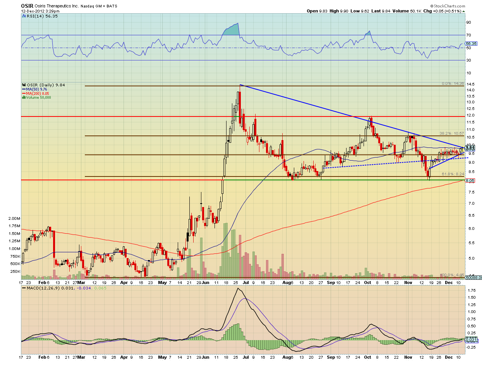Screen dimensions: 492x374
Task: Click the Dec label under the MACD panel
Action: coord(449,357)
